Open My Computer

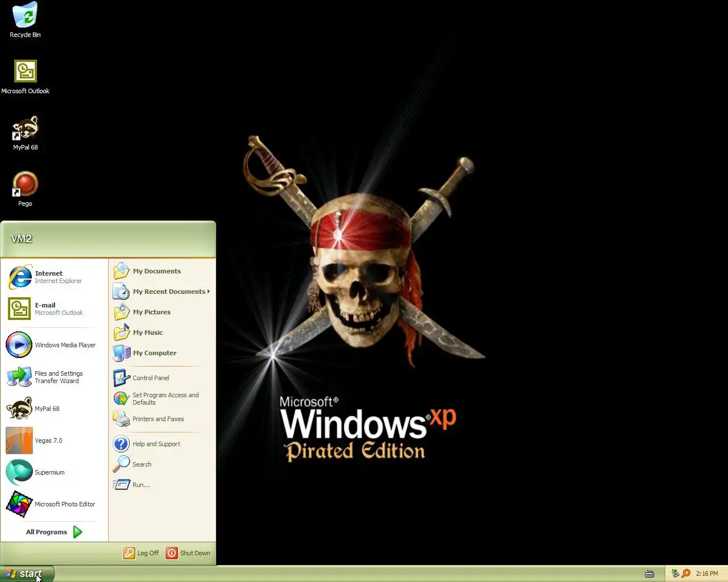point(162,353)
